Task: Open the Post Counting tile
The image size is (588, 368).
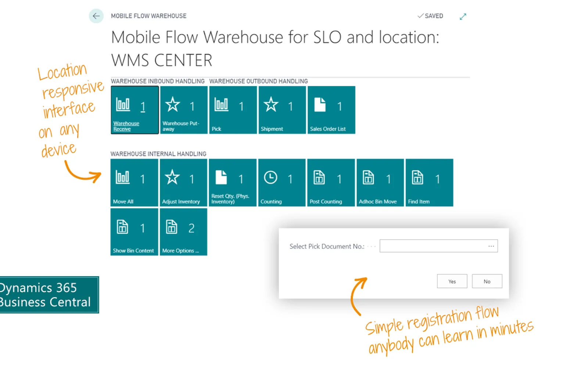Action: (x=331, y=183)
